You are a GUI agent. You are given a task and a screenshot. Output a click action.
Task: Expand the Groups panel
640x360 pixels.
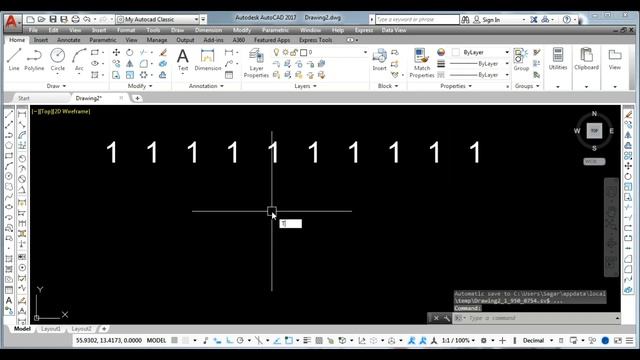tap(527, 86)
